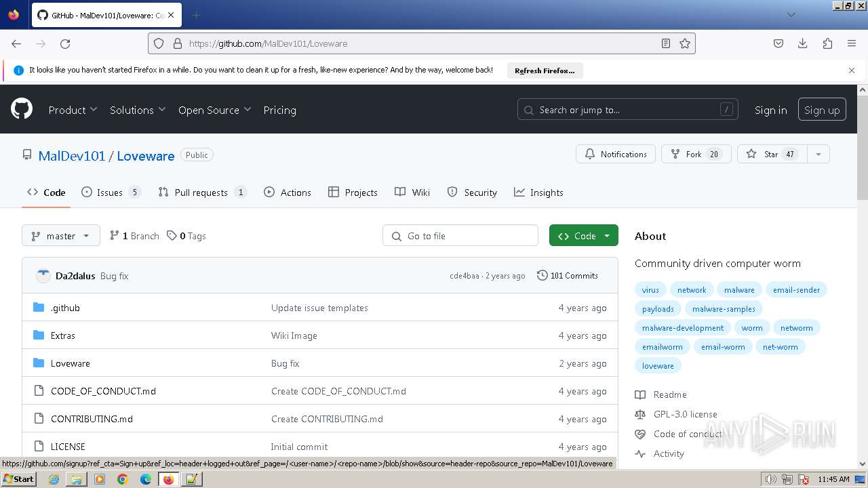868x488 pixels.
Task: Switch to the Security tab
Action: pos(472,192)
